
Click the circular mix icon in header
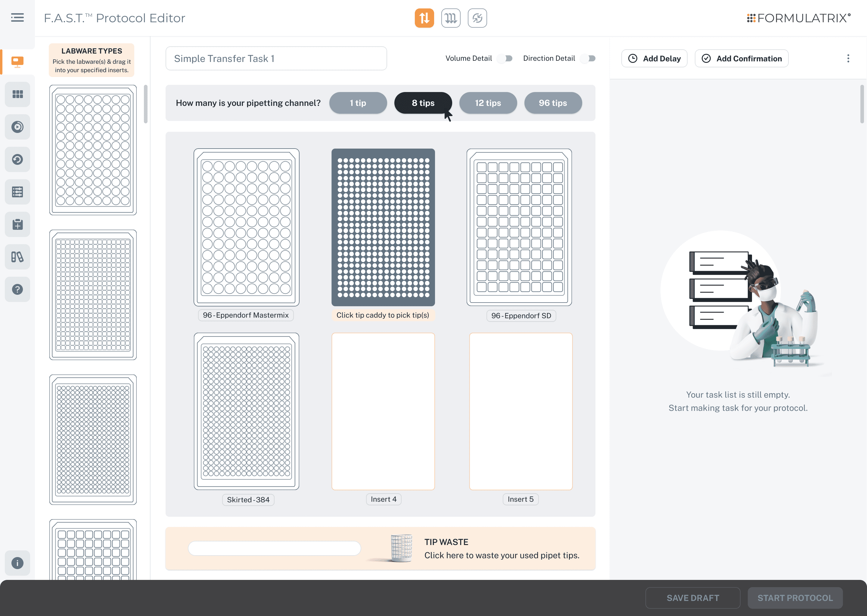point(477,18)
